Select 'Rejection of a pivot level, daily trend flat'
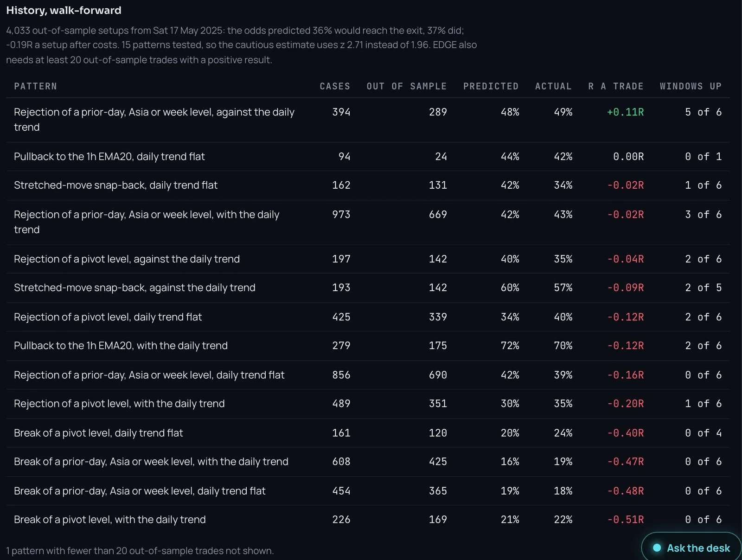This screenshot has width=742, height=560. pyautogui.click(x=108, y=317)
